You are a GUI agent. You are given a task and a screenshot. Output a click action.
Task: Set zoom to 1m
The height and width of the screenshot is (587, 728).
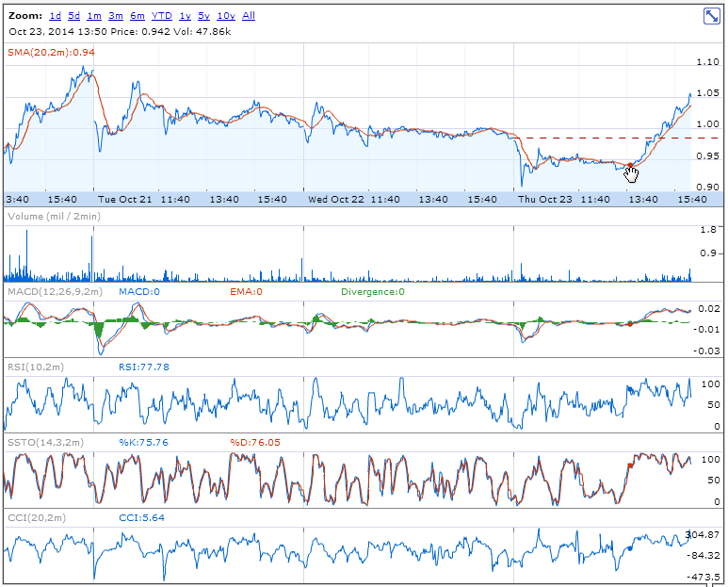pyautogui.click(x=94, y=16)
